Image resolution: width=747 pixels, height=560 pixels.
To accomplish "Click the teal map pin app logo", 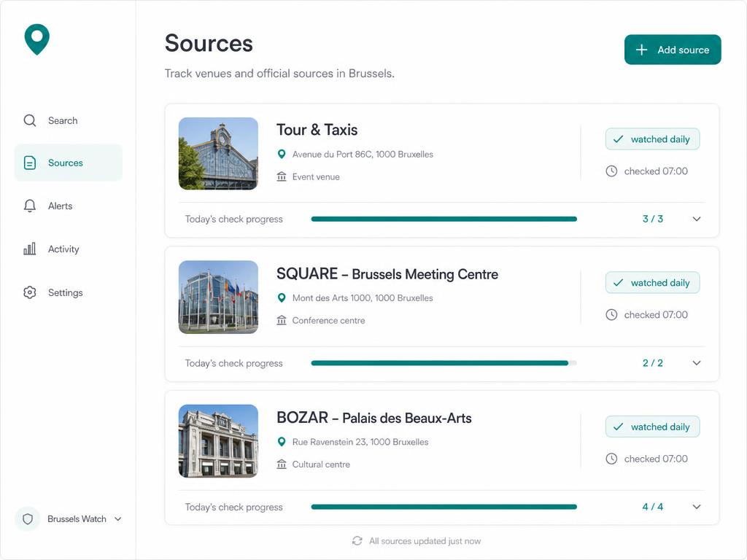I will [36, 39].
